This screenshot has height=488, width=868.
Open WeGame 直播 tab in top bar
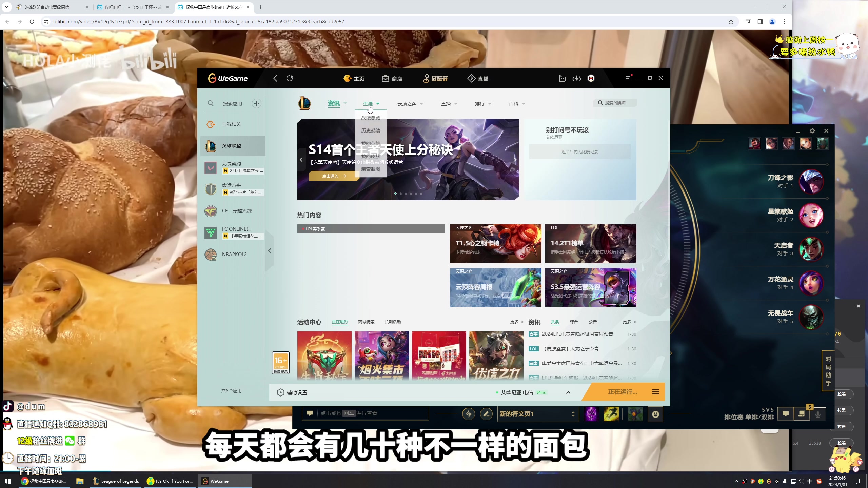tap(478, 79)
